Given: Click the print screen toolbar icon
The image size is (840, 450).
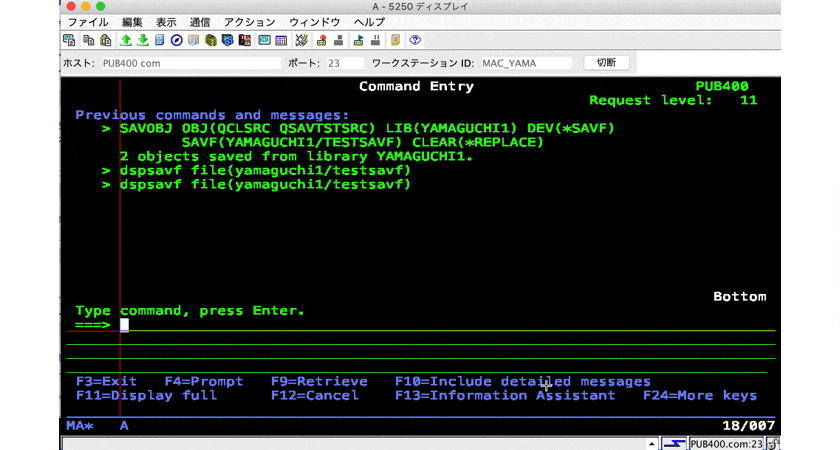Looking at the screenshot, I should [69, 40].
